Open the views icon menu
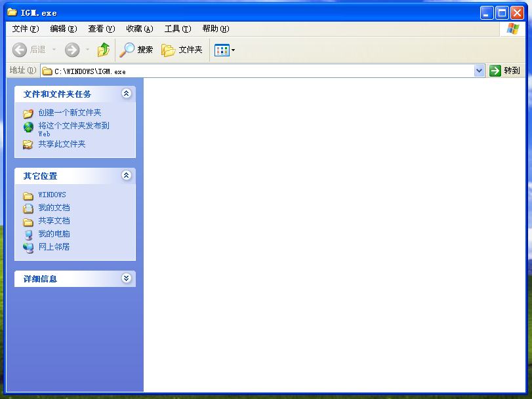This screenshot has width=532, height=399. click(x=222, y=50)
